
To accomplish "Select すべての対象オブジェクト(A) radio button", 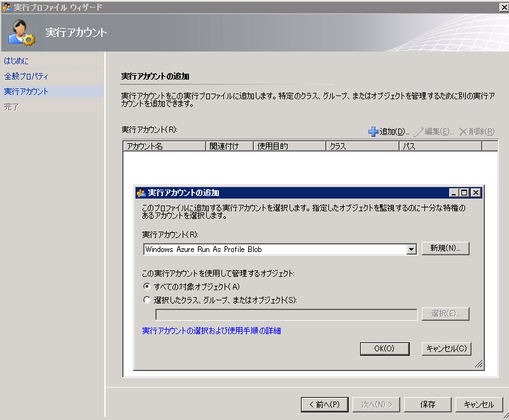I will (147, 286).
